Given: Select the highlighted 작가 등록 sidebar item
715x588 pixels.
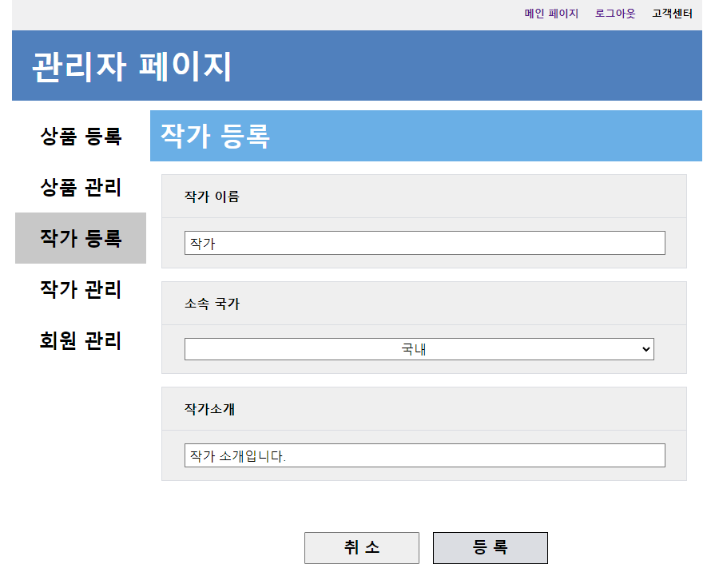Looking at the screenshot, I should coord(81,238).
